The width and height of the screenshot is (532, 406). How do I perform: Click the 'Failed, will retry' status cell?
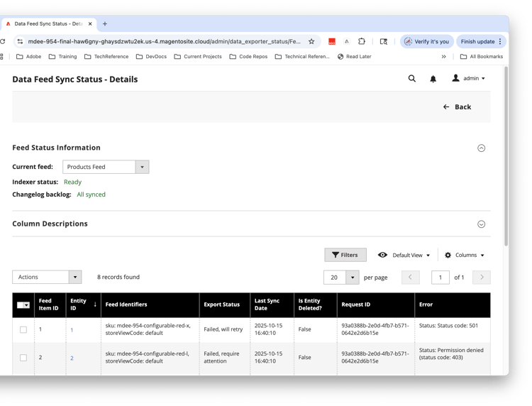pyautogui.click(x=223, y=329)
